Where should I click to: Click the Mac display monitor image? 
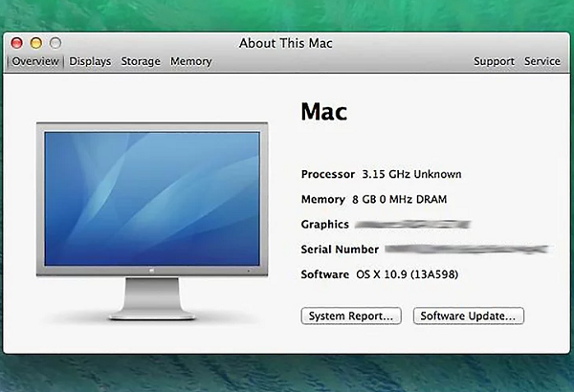(x=152, y=221)
